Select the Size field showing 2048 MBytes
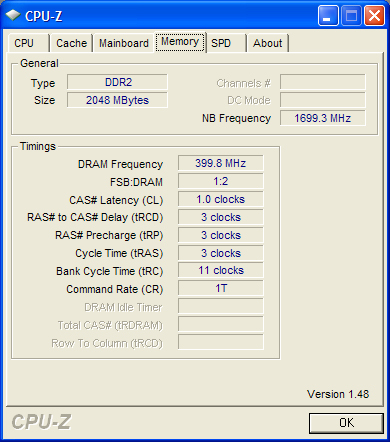Viewport: 390px width, 442px height. pos(117,100)
